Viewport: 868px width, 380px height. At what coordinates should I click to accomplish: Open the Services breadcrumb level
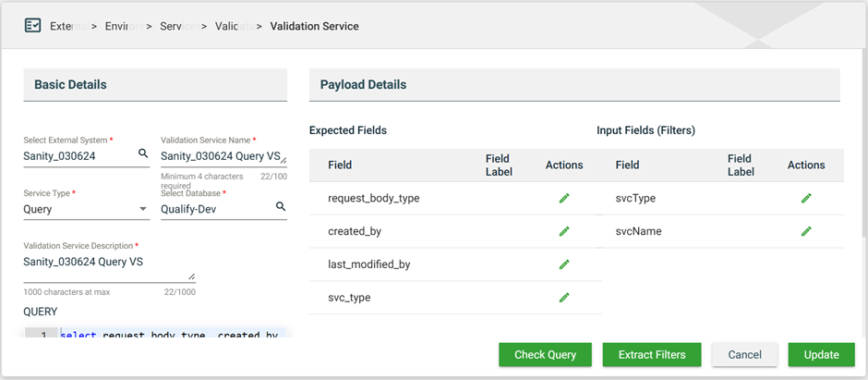(177, 26)
